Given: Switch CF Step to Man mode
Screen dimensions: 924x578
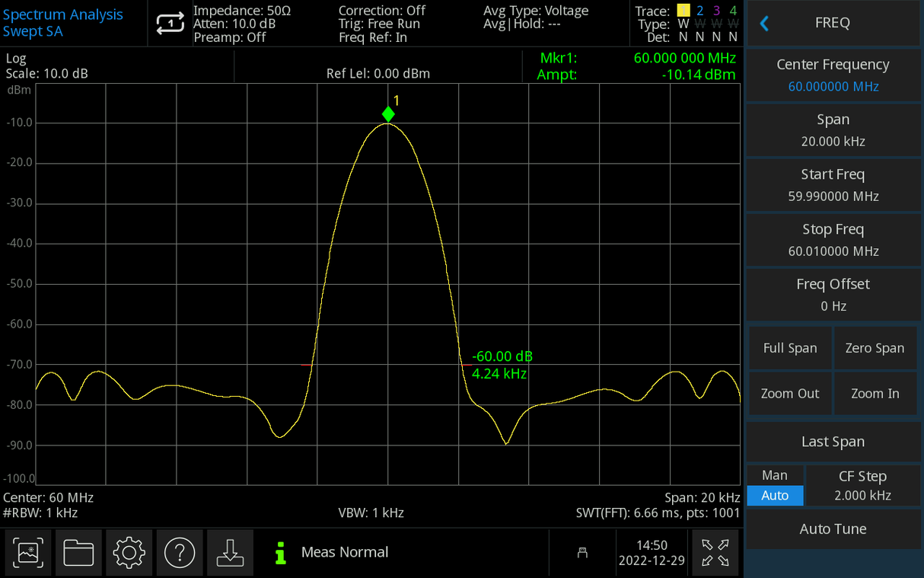Looking at the screenshot, I should pos(775,474).
